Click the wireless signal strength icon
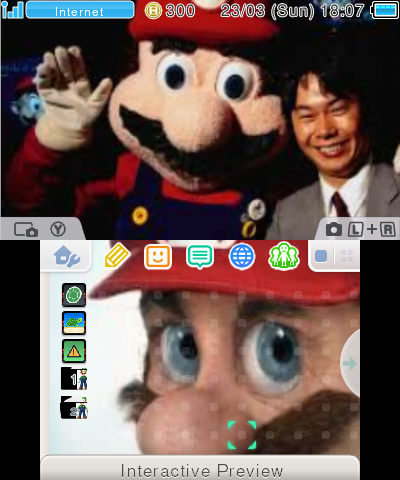This screenshot has height=480, width=400. (12, 10)
